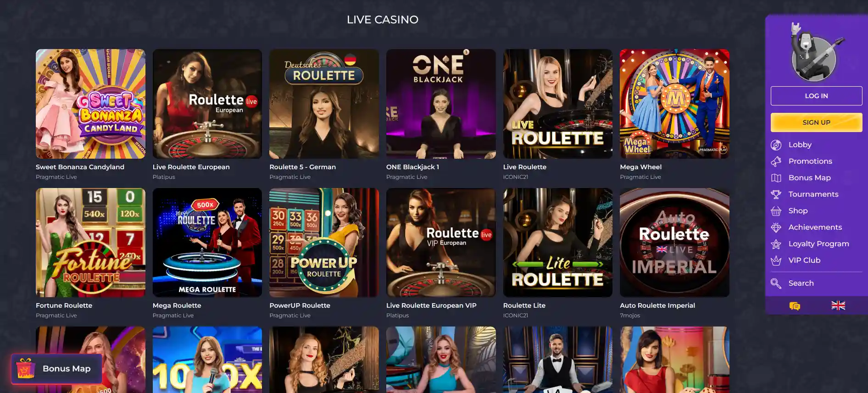This screenshot has width=868, height=393.
Task: Click the Search magnifier icon
Action: point(776,283)
